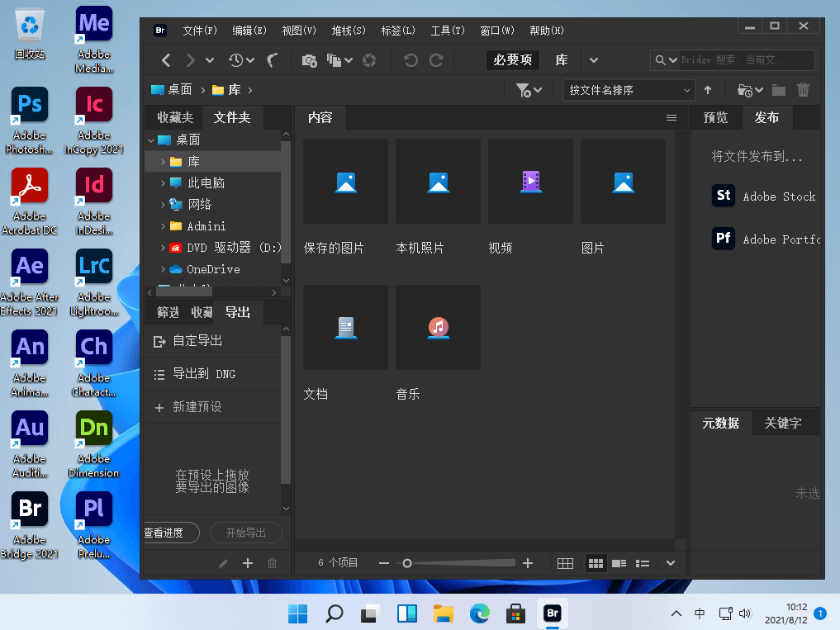
Task: Click the thumbnail size slider handle
Action: tap(407, 563)
